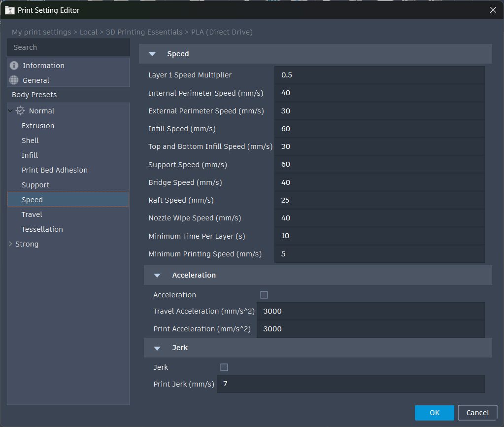Screen dimensions: 504x427
Task: Click the Print Jerk value field
Action: click(350, 384)
